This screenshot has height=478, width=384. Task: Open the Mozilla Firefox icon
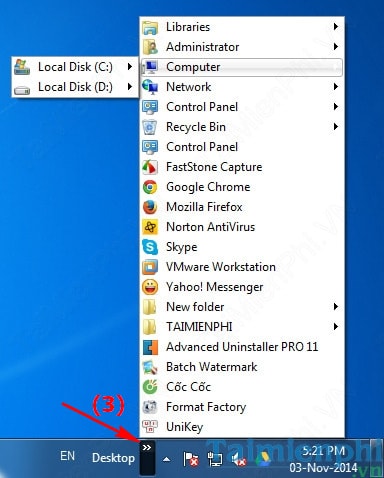[x=150, y=207]
